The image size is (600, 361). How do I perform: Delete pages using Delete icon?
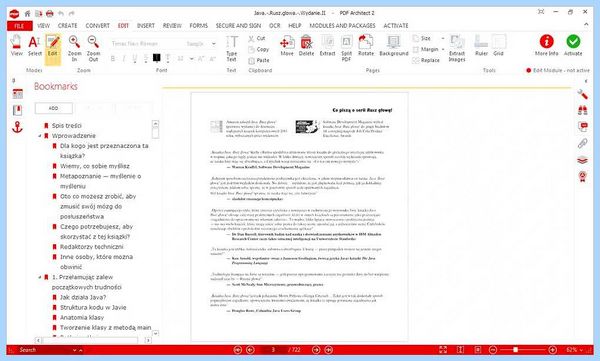click(306, 46)
